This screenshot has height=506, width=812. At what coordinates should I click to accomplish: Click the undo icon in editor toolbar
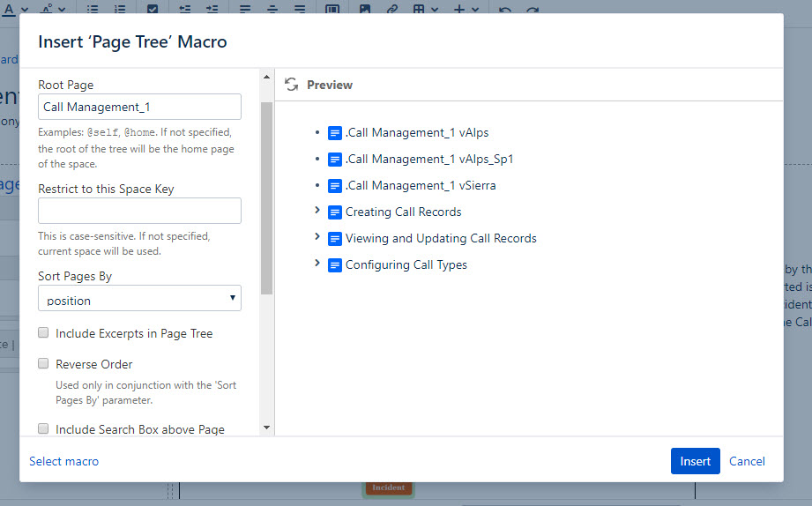(505, 10)
